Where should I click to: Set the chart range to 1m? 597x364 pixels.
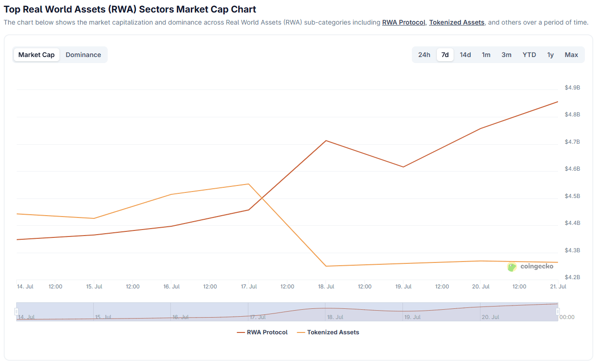486,55
